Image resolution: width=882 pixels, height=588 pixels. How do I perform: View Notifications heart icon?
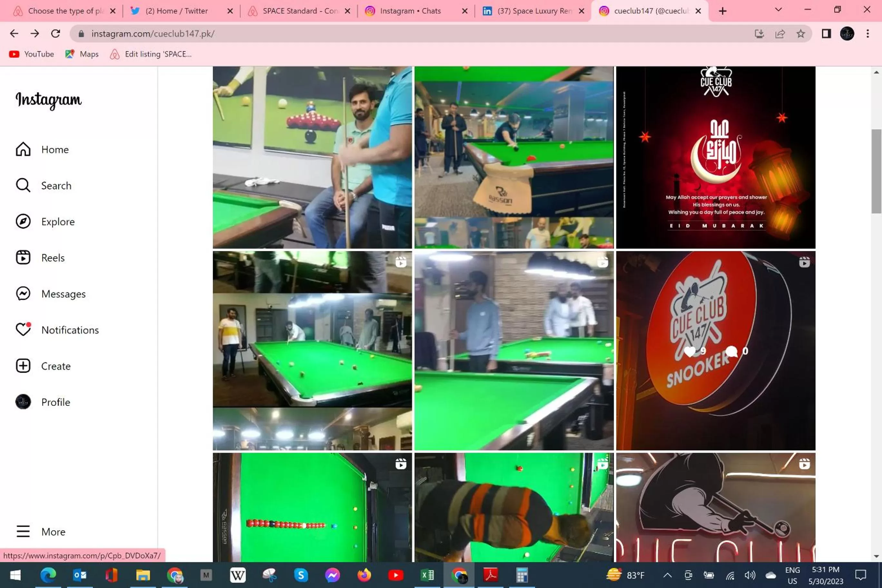[23, 330]
